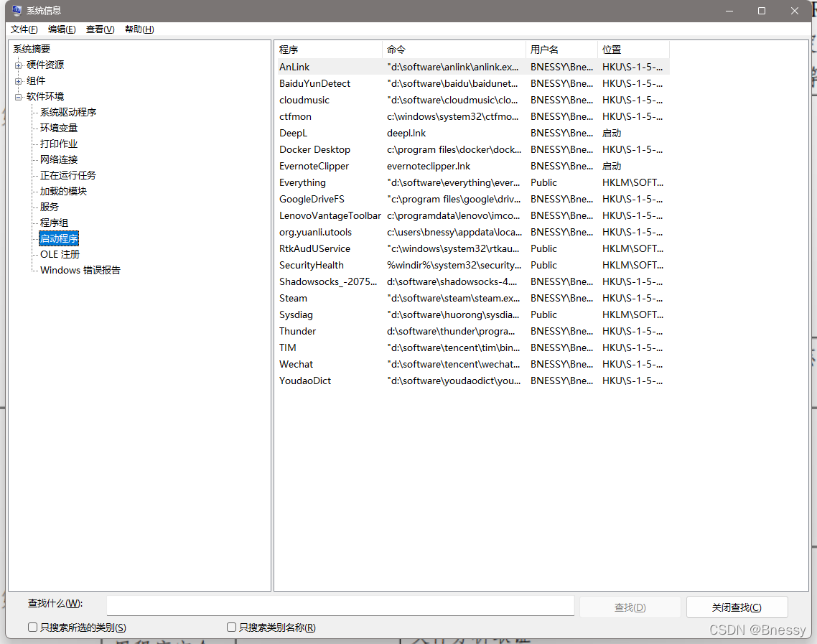Select the Thunder row
The image size is (817, 644).
pos(472,331)
